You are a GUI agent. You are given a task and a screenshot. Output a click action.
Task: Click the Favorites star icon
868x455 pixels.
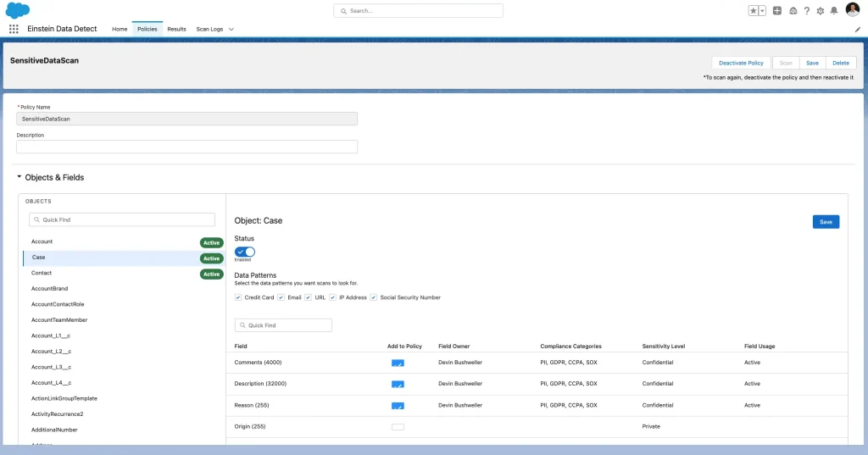pyautogui.click(x=753, y=10)
